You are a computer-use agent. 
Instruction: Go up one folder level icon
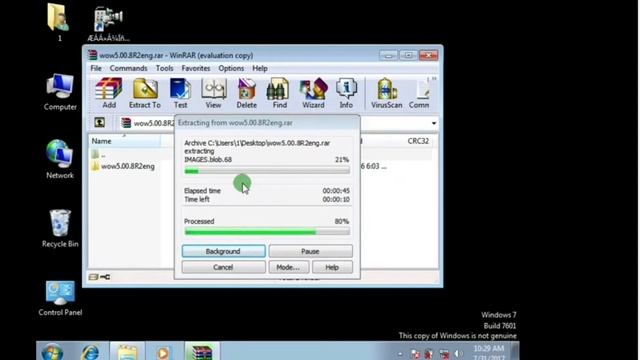(x=100, y=122)
